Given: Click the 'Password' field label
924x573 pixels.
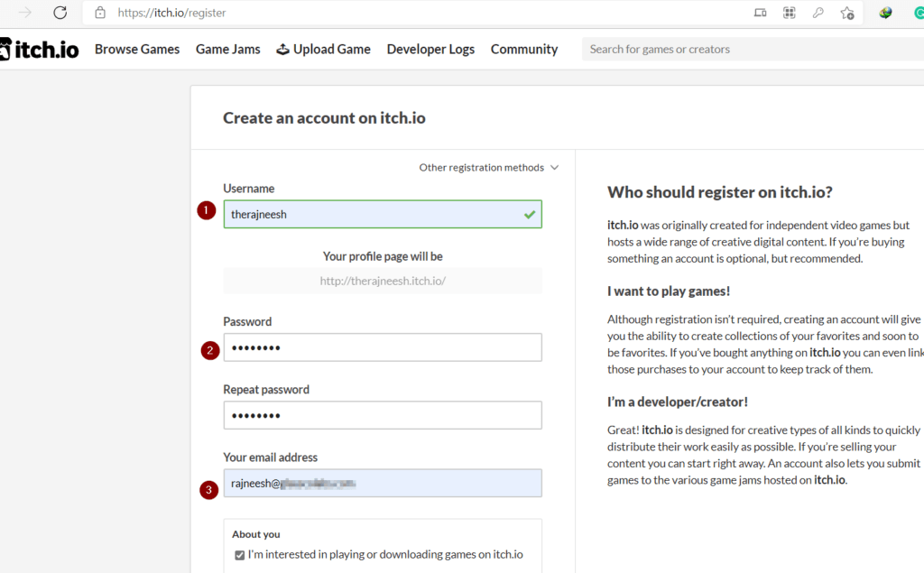Looking at the screenshot, I should click(247, 322).
